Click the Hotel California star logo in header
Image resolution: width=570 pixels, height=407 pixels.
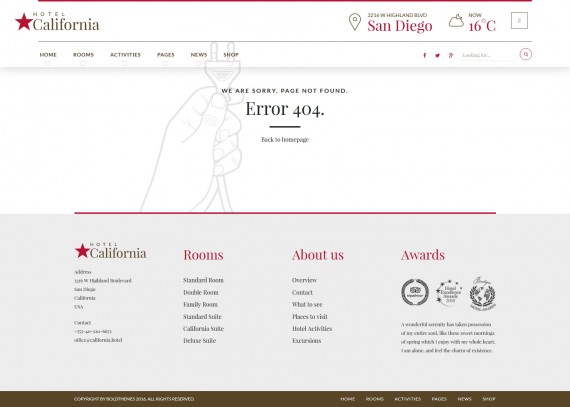(x=57, y=22)
